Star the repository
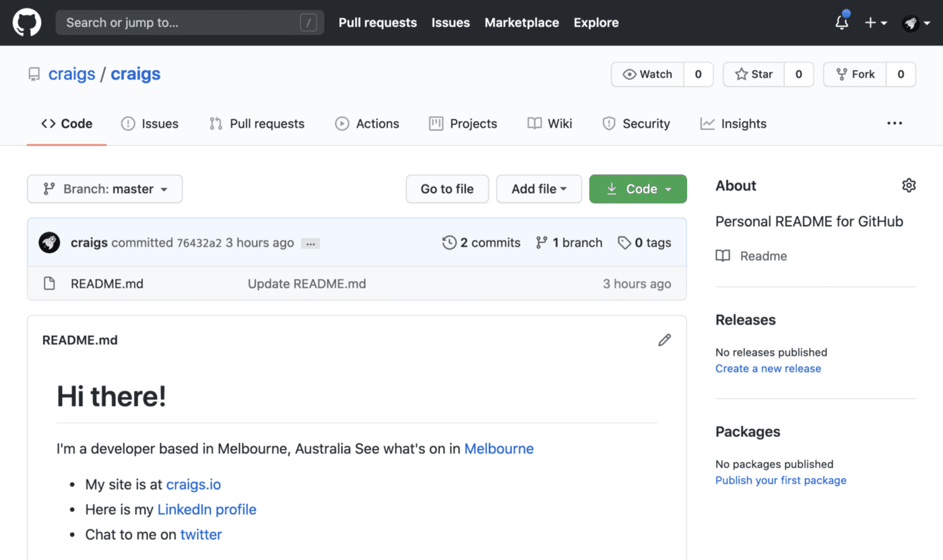This screenshot has width=943, height=560. click(754, 75)
